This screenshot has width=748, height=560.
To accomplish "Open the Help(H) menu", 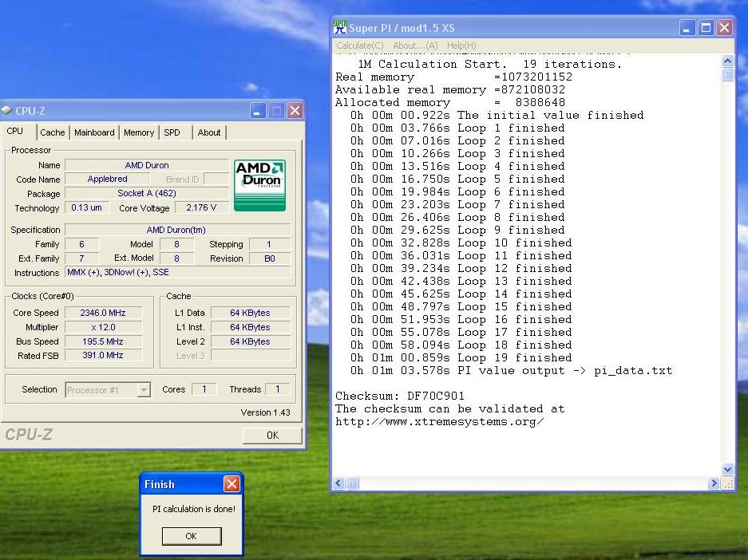I will pyautogui.click(x=461, y=45).
